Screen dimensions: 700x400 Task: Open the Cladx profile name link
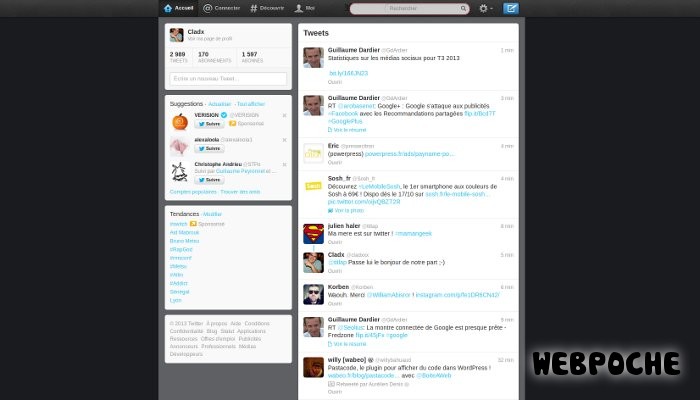(196, 32)
